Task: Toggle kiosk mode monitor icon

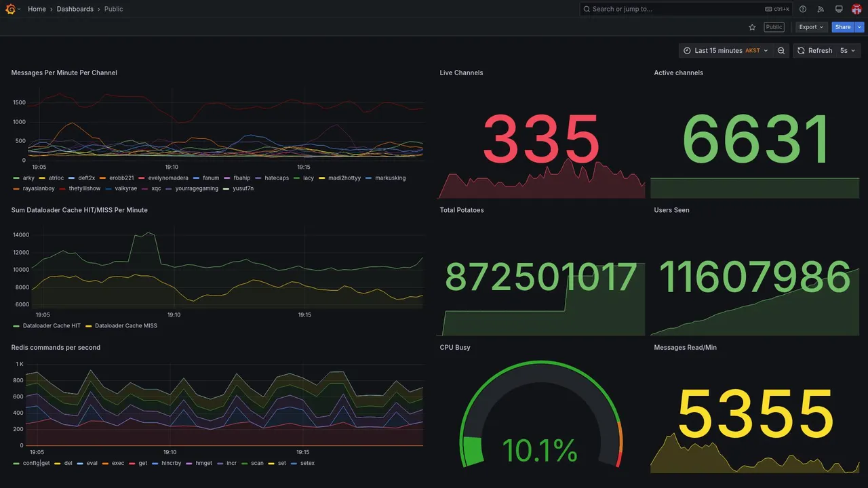Action: coord(839,9)
